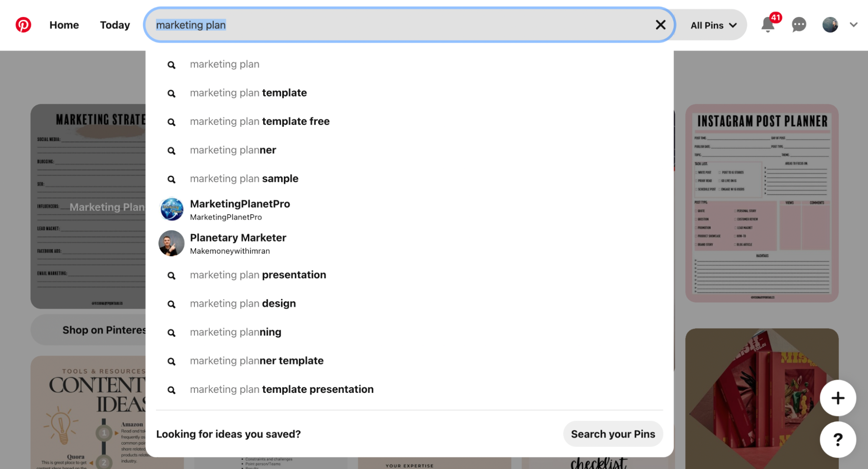Open the question mark help button
The height and width of the screenshot is (469, 868).
[838, 439]
